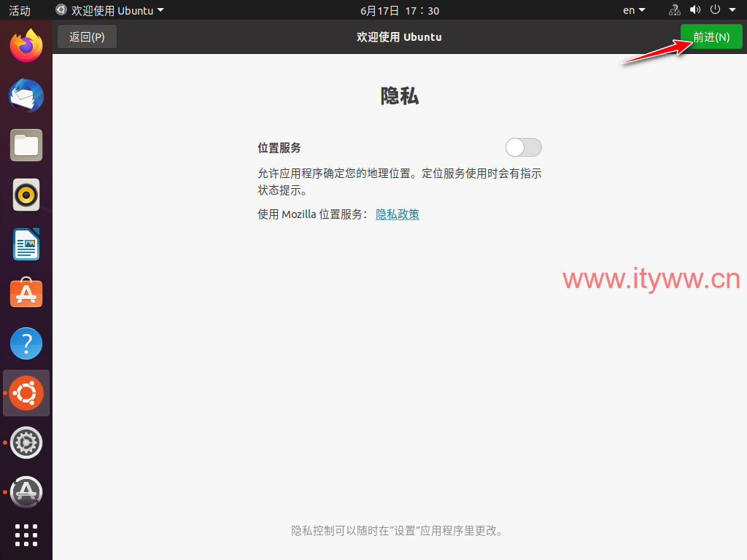Screen dimensions: 747x560
Task: Click the 位置服务 label text
Action: click(279, 147)
